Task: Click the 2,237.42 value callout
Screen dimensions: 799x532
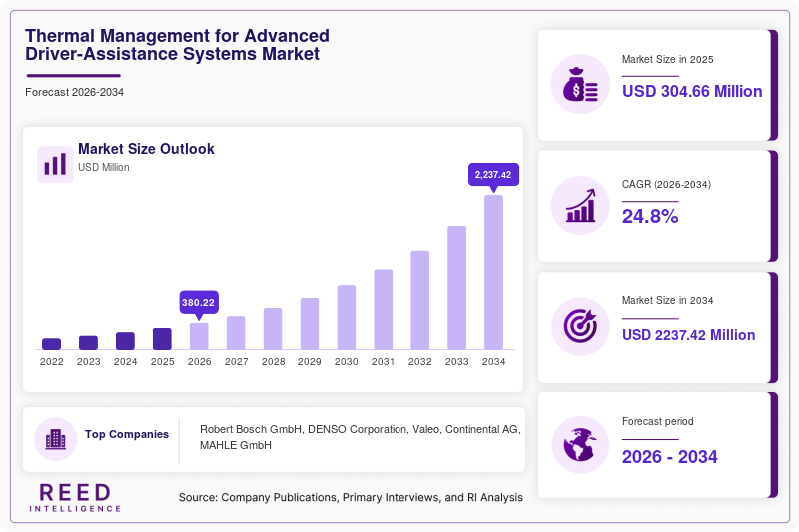Action: tap(493, 175)
